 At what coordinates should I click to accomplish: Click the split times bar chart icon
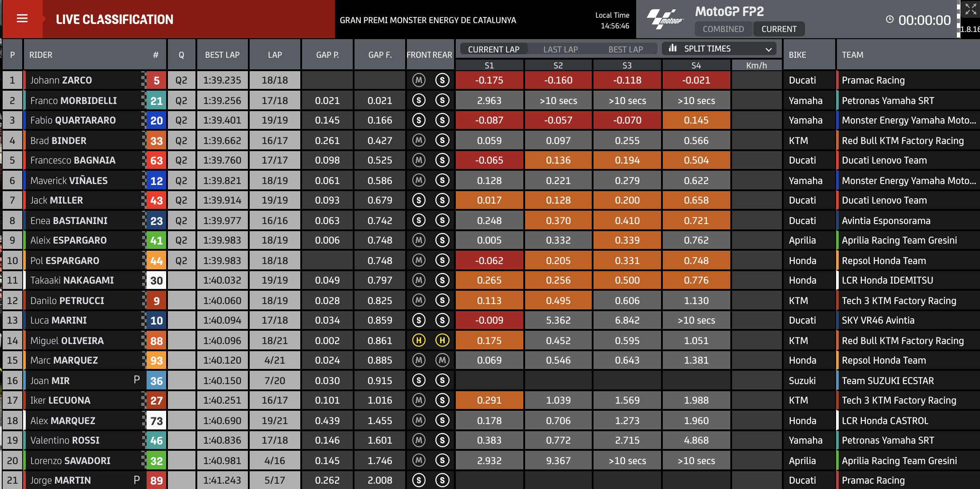click(x=673, y=48)
